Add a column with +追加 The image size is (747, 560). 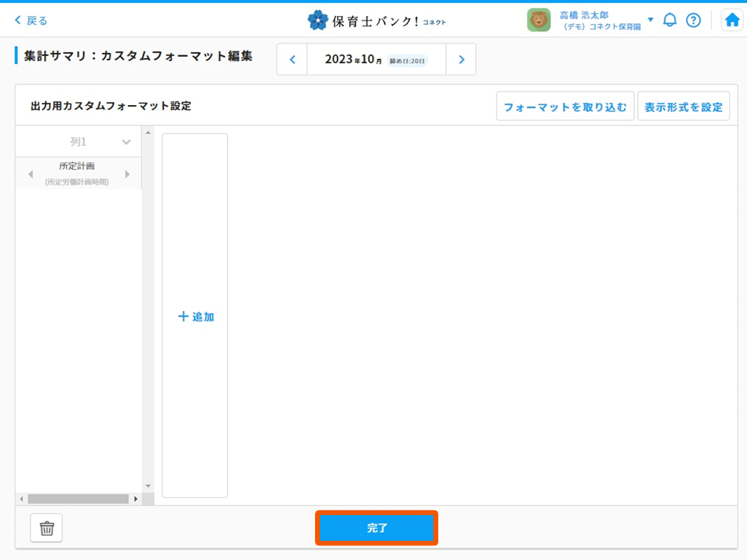[x=195, y=316]
